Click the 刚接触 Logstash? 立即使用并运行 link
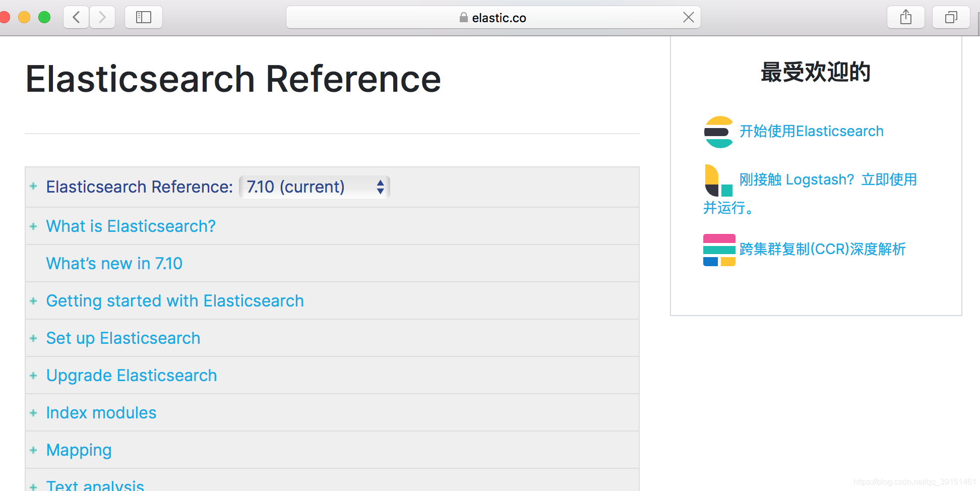Viewport: 980px width, 491px height. coord(828,180)
